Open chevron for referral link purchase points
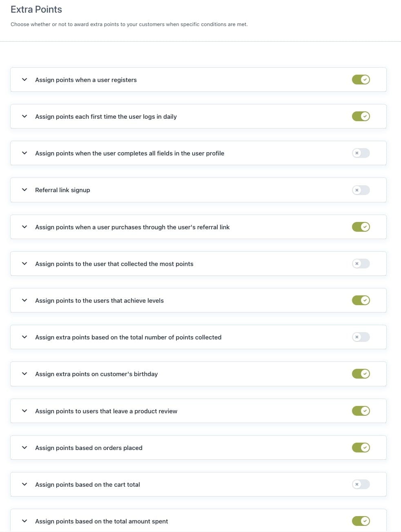Viewport: 401px width, 532px height. click(x=25, y=227)
